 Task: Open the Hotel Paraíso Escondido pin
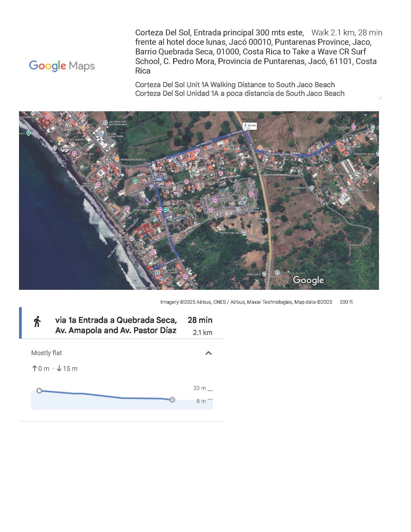[x=187, y=182]
